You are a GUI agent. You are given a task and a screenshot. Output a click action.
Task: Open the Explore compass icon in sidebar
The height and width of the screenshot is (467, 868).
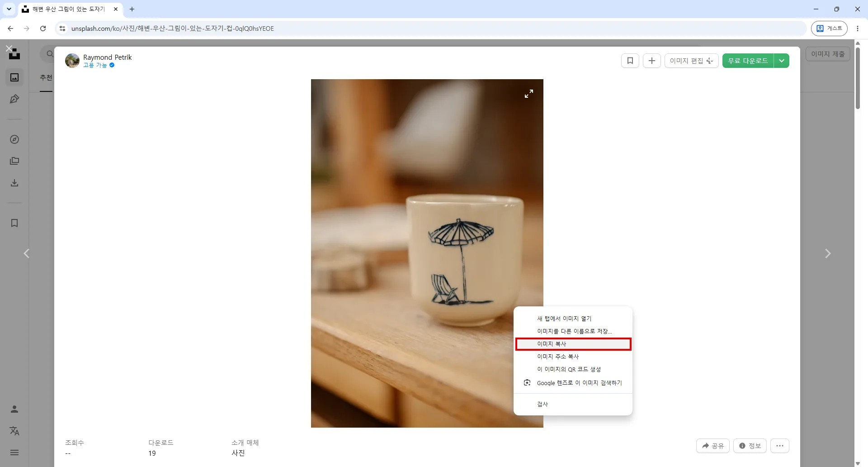point(14,139)
